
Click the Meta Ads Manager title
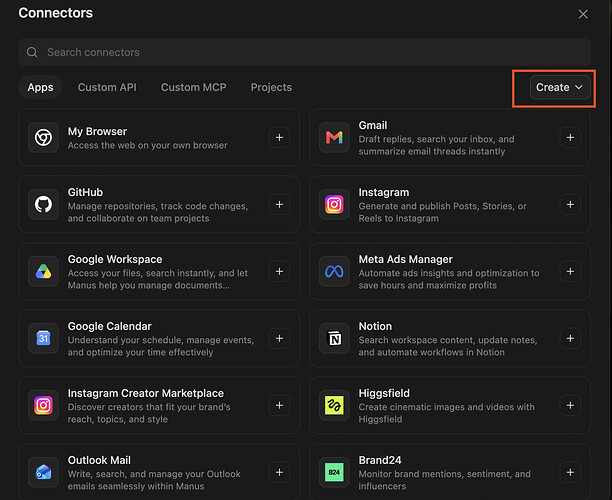click(x=406, y=260)
